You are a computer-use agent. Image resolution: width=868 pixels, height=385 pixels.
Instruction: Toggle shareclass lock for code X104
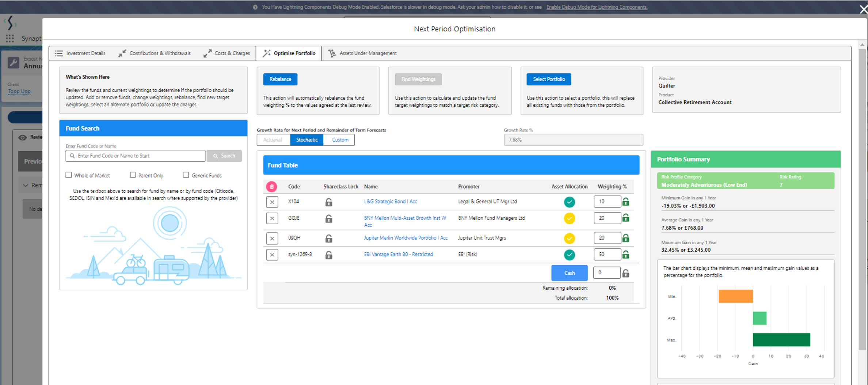click(x=329, y=202)
